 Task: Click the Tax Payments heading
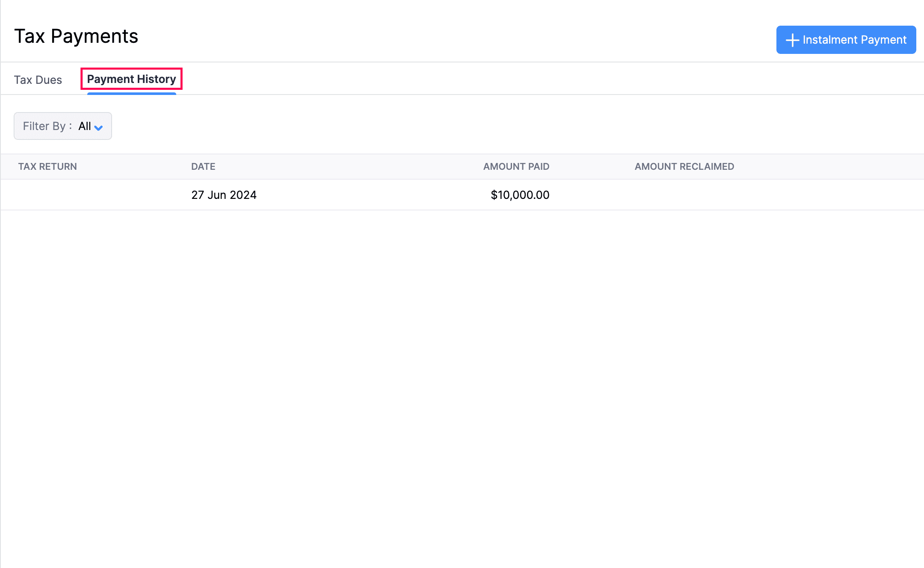point(76,36)
